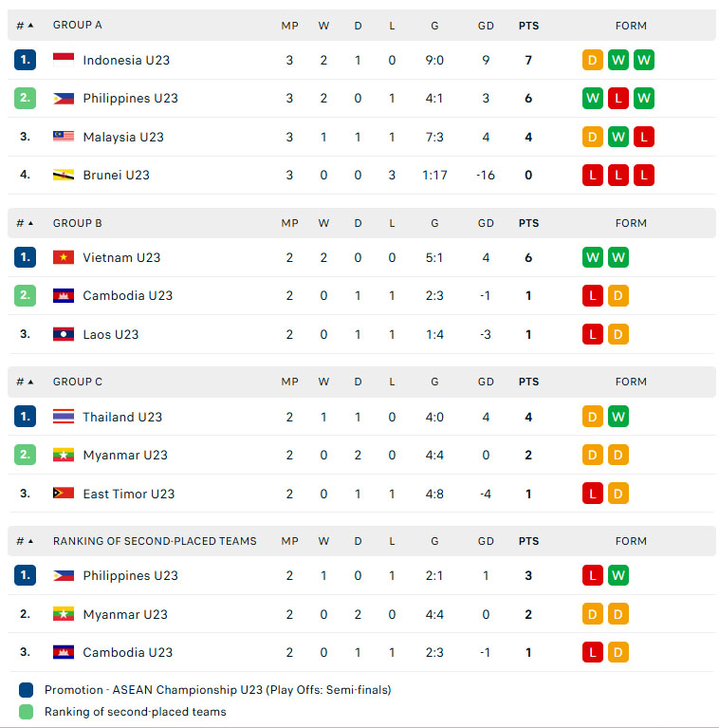
Task: Click the Laos U23 flag icon
Action: [x=64, y=334]
